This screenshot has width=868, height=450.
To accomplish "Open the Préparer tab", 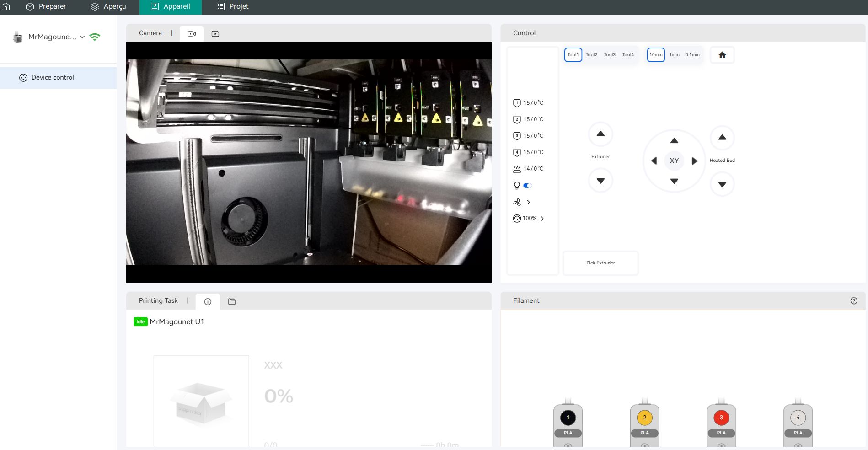I will [46, 6].
